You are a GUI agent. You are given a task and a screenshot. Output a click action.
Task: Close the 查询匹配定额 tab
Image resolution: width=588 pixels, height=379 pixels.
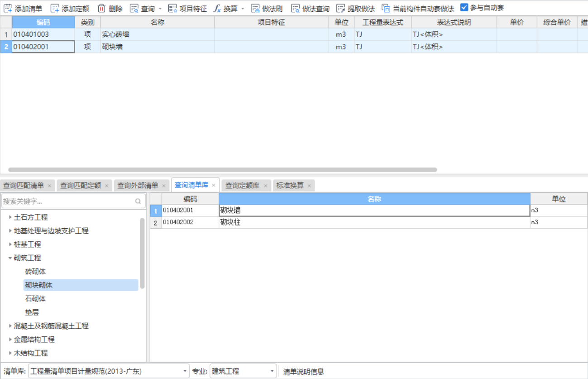(x=107, y=186)
